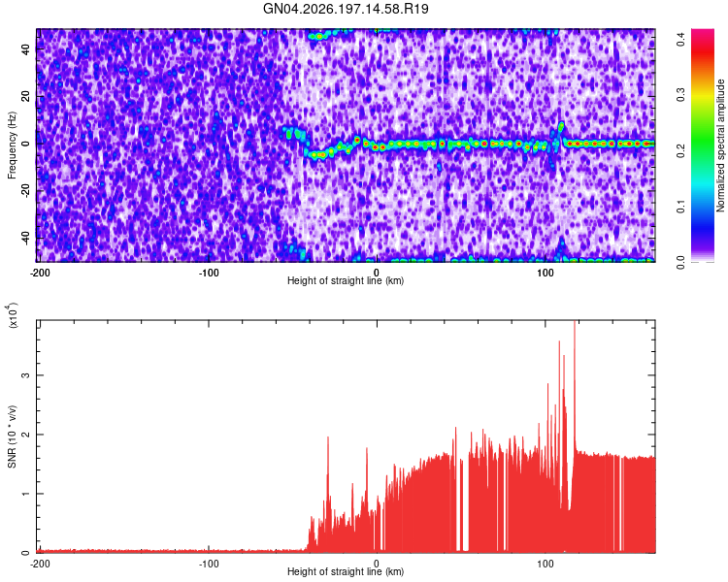Click the 'Normalized spectral amplitude' colorbar label
728x582 pixels.
click(720, 145)
